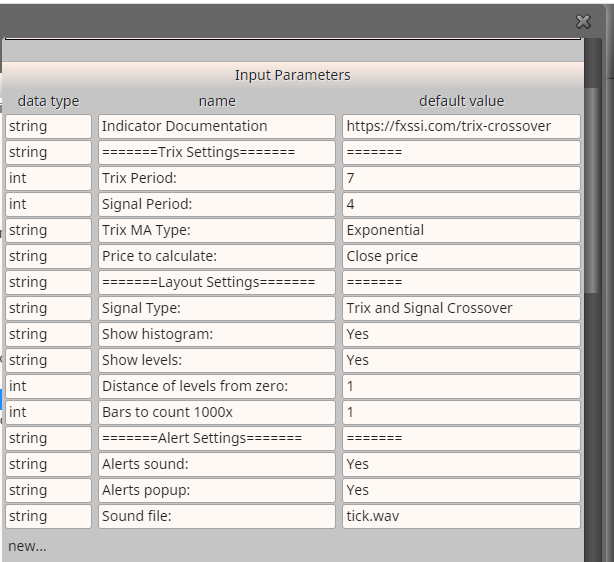Click 'new...' to add a parameter
Viewport: 614px width, 562px height.
(27, 546)
